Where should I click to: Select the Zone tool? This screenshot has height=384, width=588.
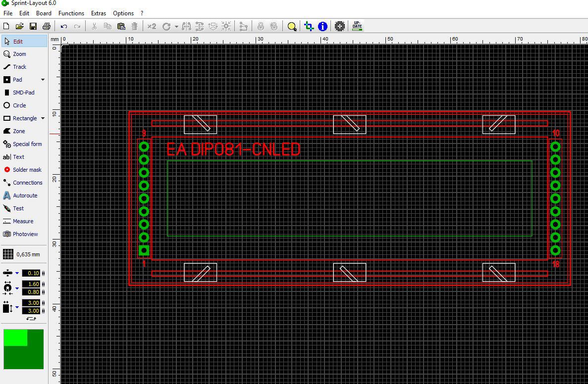24,131
